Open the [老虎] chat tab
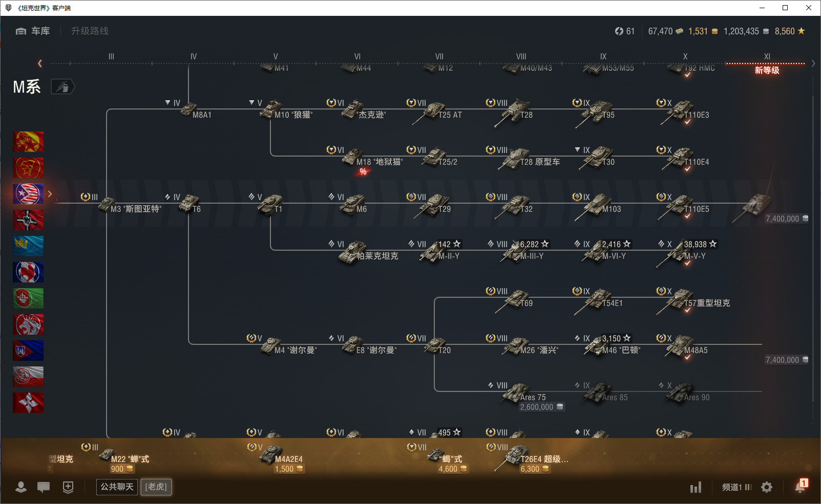Image resolution: width=821 pixels, height=504 pixels. (x=156, y=487)
